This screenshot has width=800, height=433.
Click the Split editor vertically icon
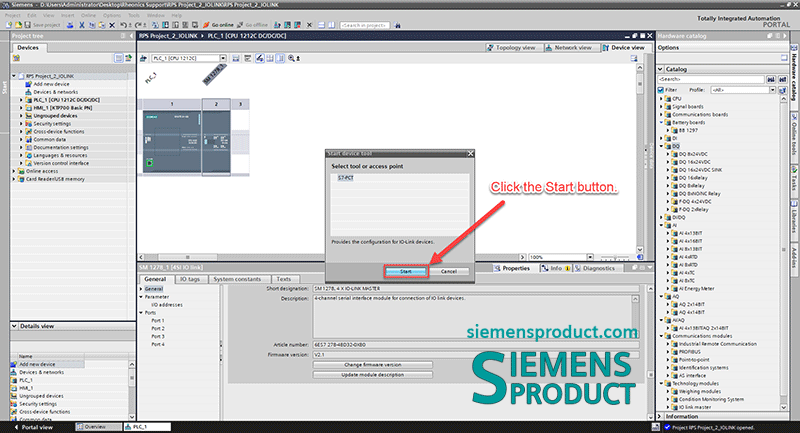pyautogui.click(x=331, y=24)
